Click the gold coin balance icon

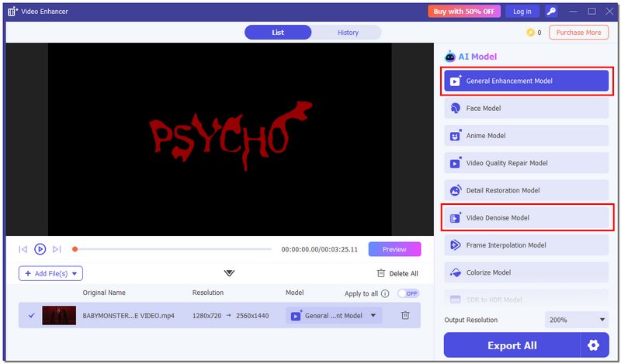530,33
